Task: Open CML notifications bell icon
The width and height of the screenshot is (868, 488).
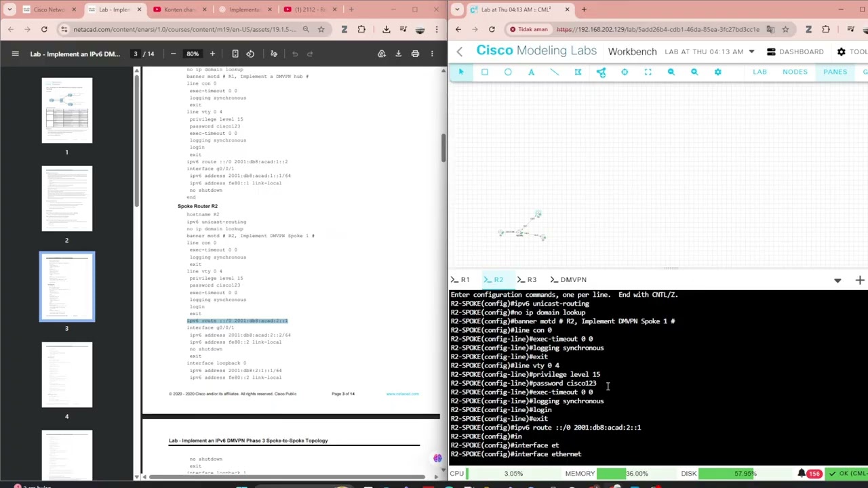Action: pos(802,473)
